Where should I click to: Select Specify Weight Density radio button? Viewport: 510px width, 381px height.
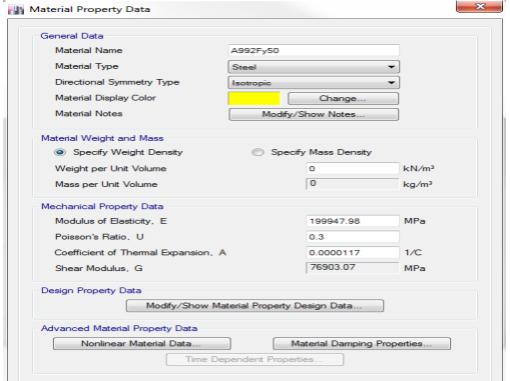pos(60,153)
